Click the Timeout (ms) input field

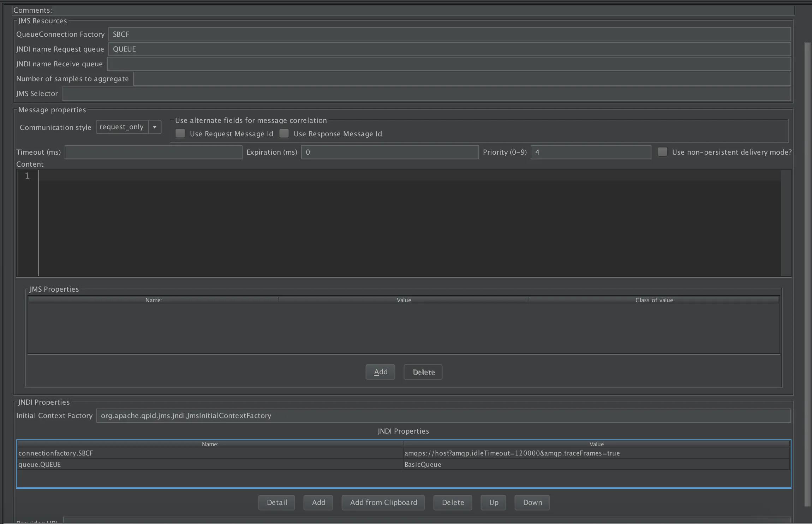pyautogui.click(x=153, y=152)
